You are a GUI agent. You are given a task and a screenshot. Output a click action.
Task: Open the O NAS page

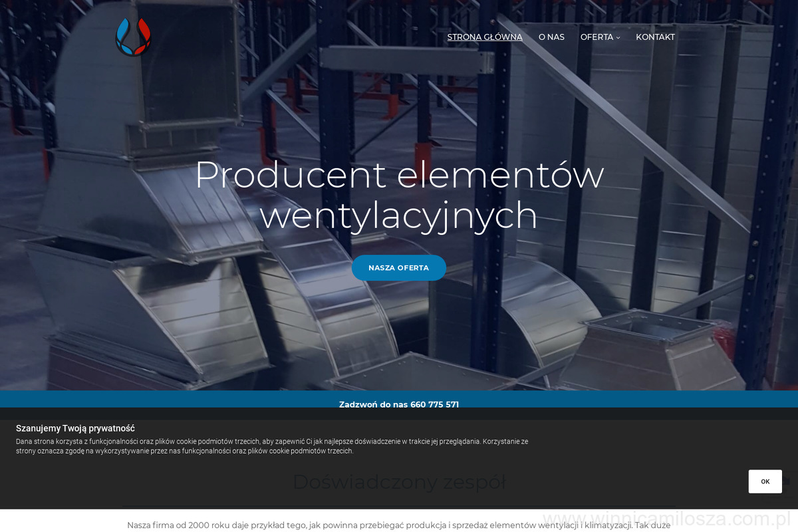point(551,37)
